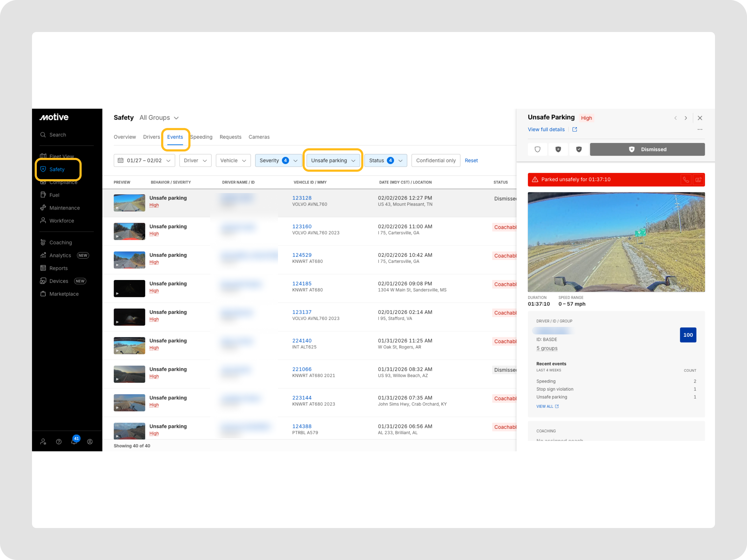Open the Coaching sidebar item

click(61, 242)
